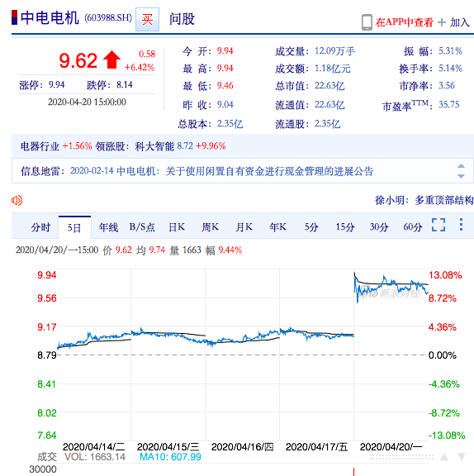Click the 市盈率 TTM value 35.75
The width and height of the screenshot is (474, 476).
tap(449, 105)
